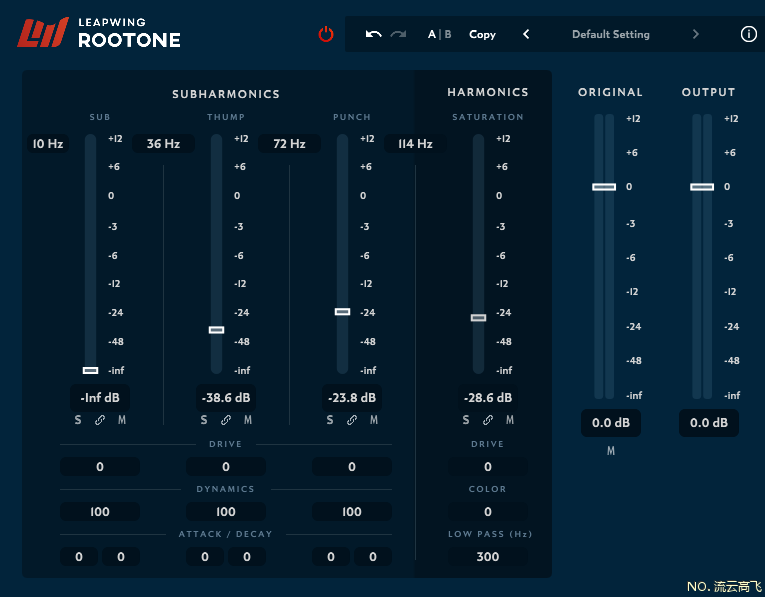
Task: Select the 114 Hz crossover frequency field
Action: 415,144
